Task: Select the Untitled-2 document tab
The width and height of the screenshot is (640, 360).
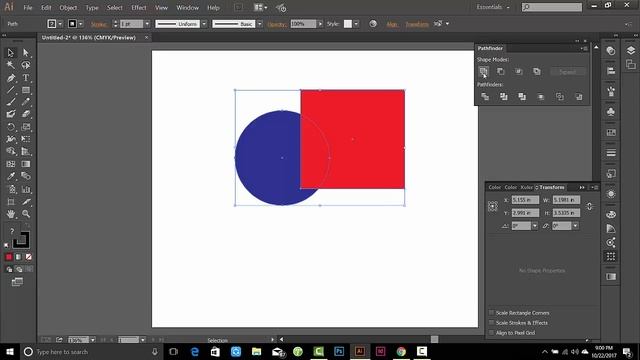Action: 89,38
